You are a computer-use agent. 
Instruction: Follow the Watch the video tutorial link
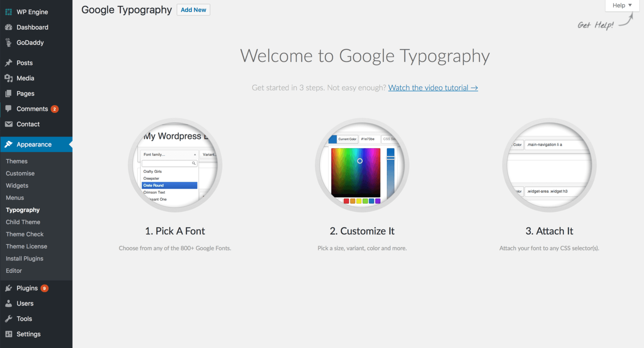433,88
